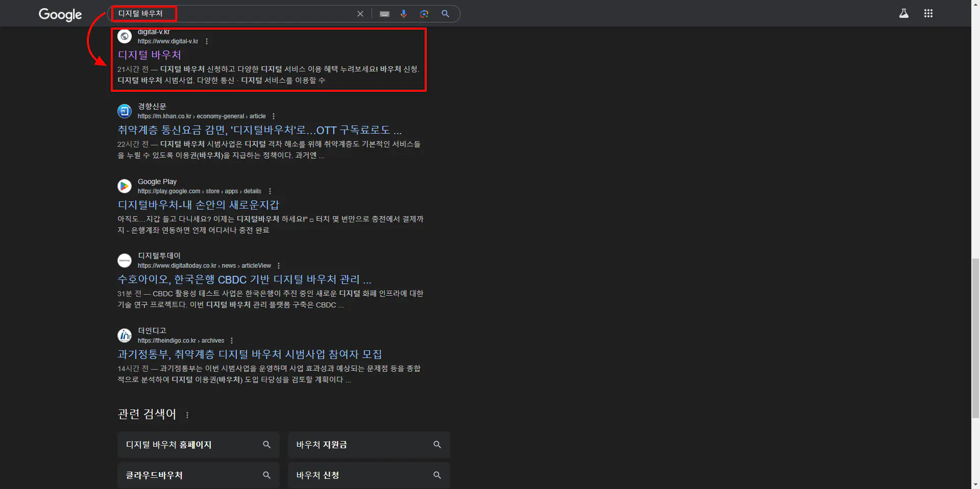
Task: Click magnifier icon in 클라우드바우처 chip
Action: (x=267, y=475)
